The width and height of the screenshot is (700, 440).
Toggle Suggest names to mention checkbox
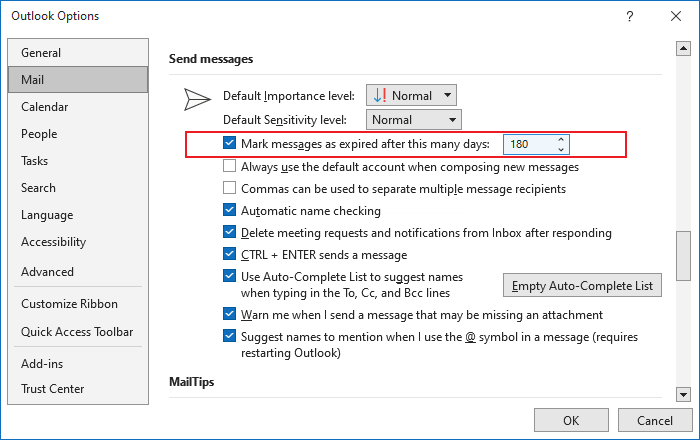click(229, 336)
